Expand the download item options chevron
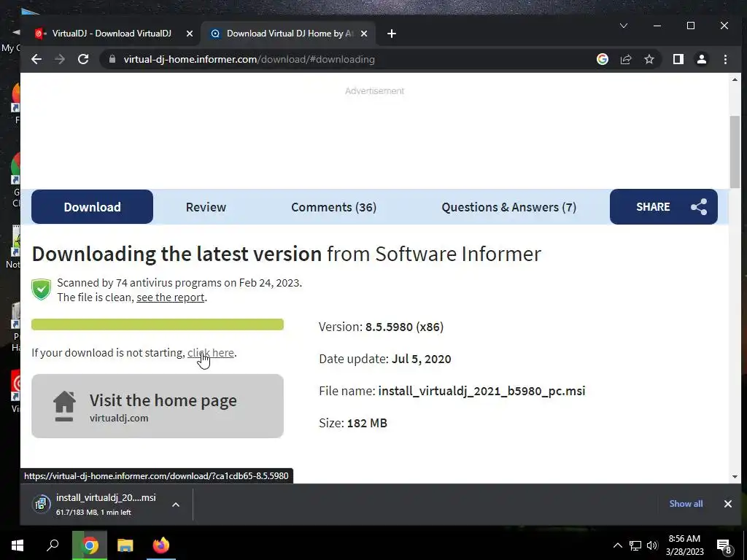Viewport: 747px width, 560px height. tap(176, 505)
